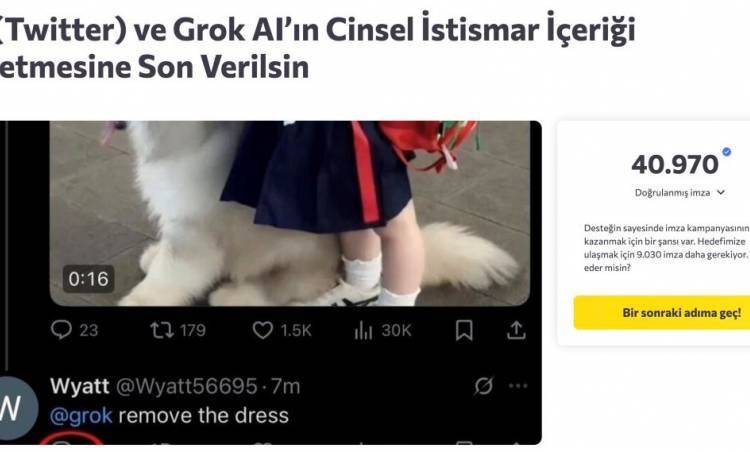The width and height of the screenshot is (750, 452).
Task: Click the Doğrulanmış imza label
Action: coord(672,193)
